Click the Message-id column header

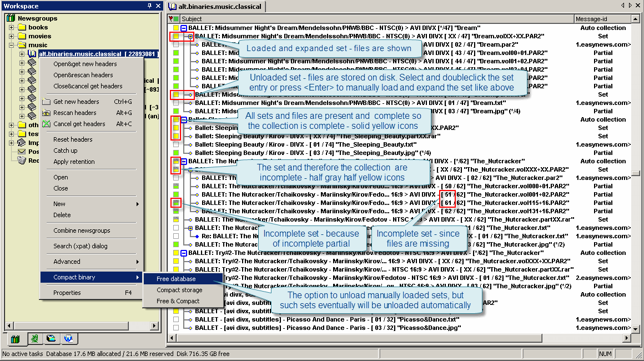[x=602, y=19]
